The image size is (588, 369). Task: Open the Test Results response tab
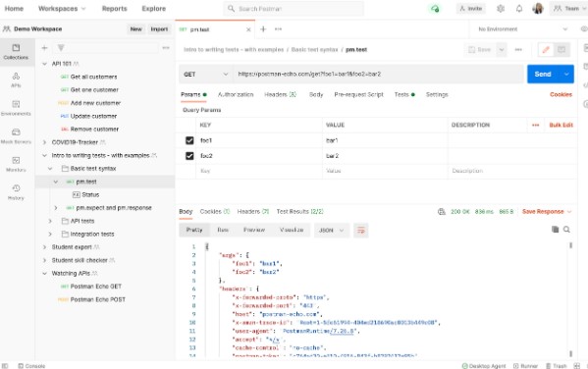299,212
